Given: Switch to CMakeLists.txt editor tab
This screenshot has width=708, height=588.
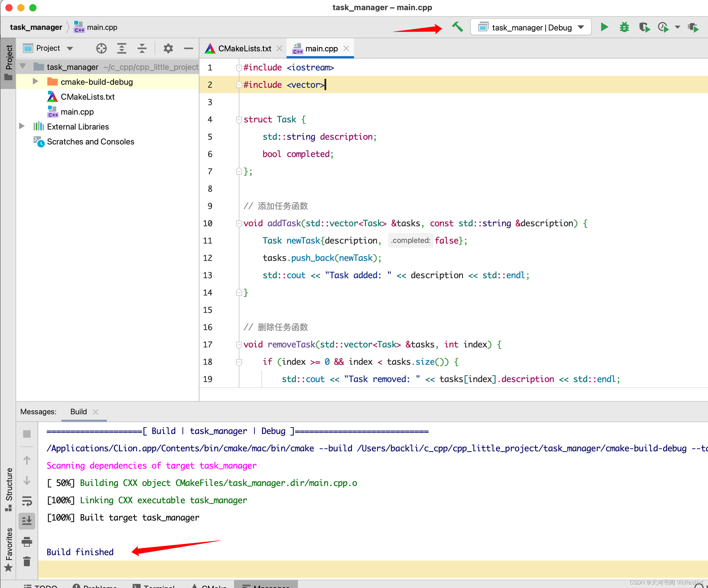Looking at the screenshot, I should click(244, 49).
